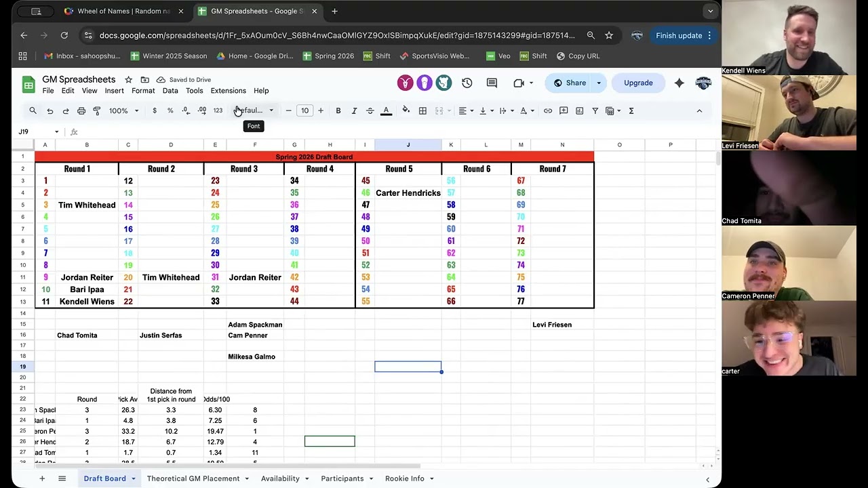Activate the paint format tool
This screenshot has height=488, width=868.
(x=97, y=110)
